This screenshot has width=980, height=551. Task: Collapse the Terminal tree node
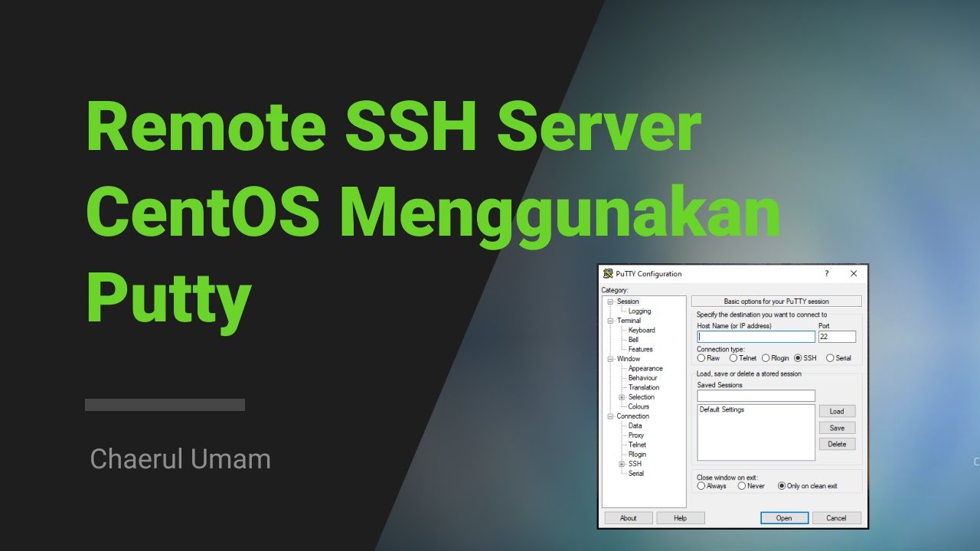click(x=610, y=321)
